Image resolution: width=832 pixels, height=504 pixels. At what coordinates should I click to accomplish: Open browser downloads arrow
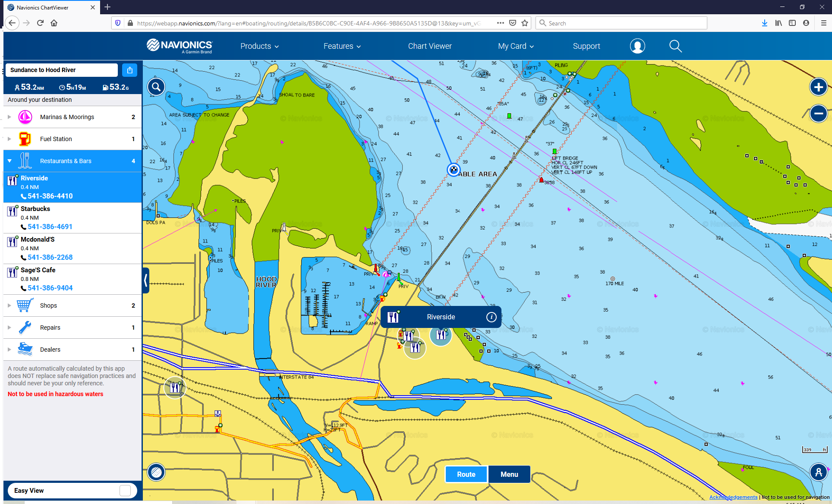pyautogui.click(x=764, y=23)
